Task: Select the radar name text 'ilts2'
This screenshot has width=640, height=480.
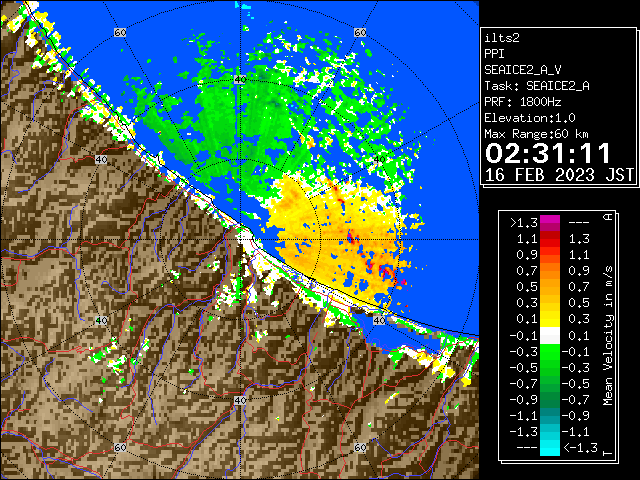Action: 502,38
